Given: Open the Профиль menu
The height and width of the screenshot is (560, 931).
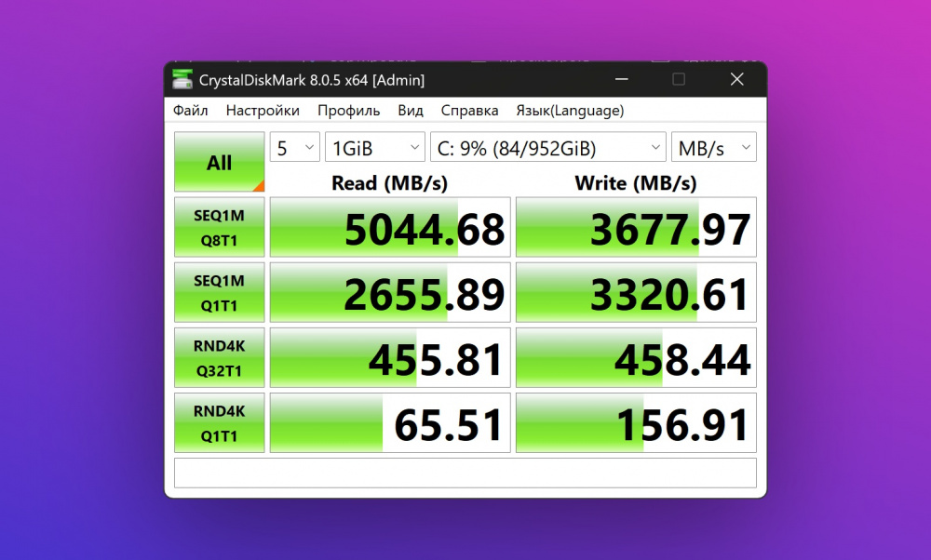Looking at the screenshot, I should coord(348,111).
